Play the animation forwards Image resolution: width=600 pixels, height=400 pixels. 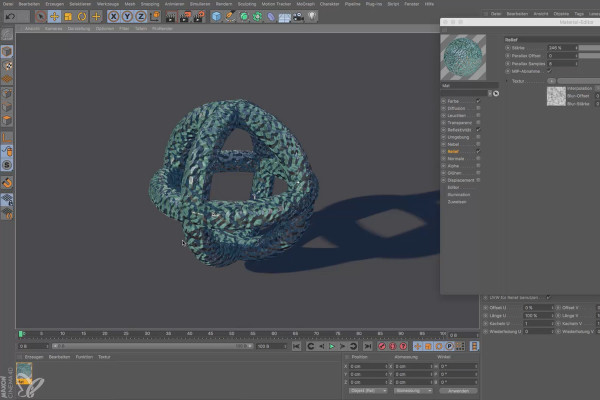coord(332,346)
